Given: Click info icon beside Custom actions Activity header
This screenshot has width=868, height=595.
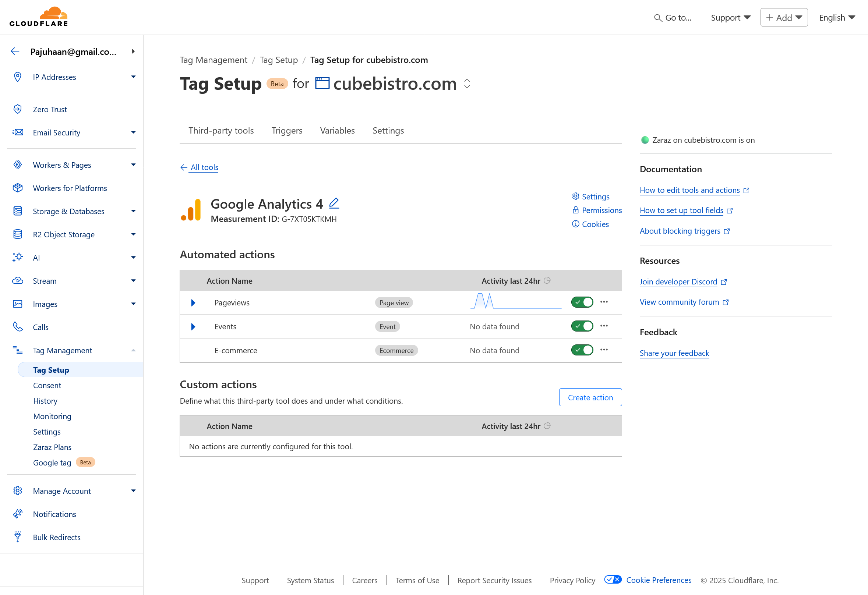Looking at the screenshot, I should pos(547,425).
